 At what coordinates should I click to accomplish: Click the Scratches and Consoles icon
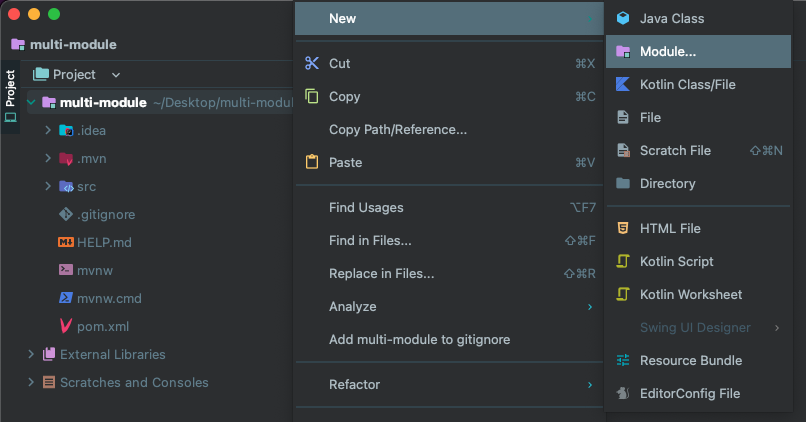coord(49,382)
